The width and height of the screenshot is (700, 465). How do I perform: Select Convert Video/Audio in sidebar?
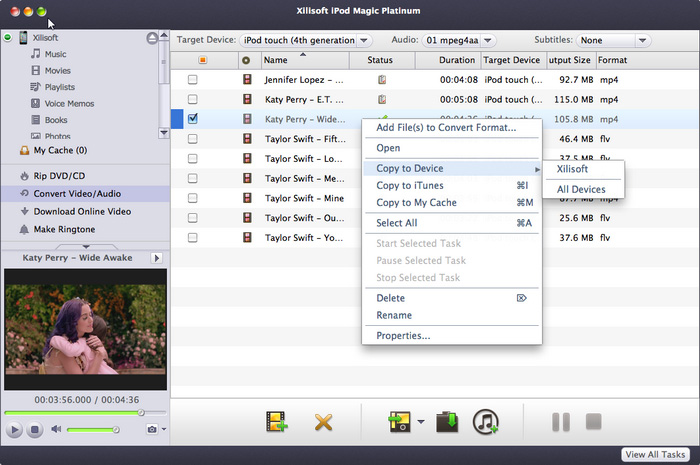(x=85, y=194)
